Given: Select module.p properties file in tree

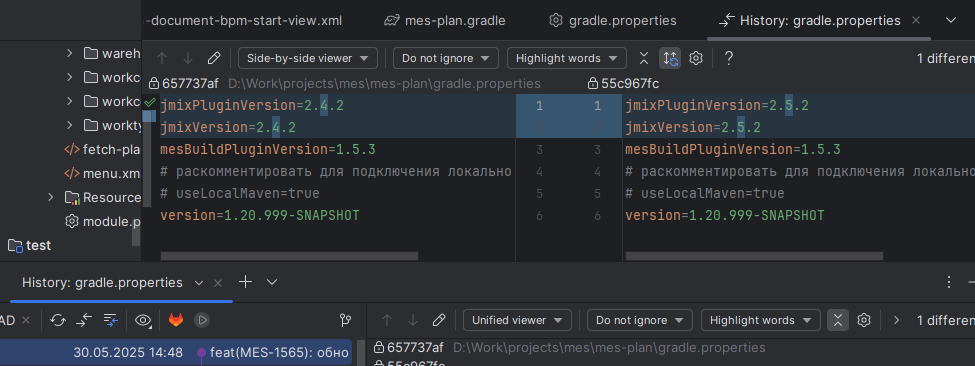Looking at the screenshot, I should tap(103, 221).
